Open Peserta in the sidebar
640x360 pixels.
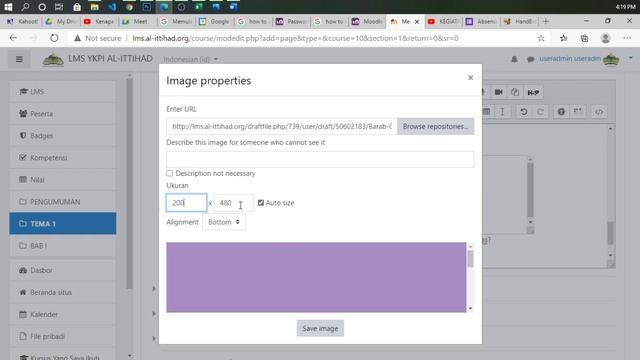pos(63,113)
